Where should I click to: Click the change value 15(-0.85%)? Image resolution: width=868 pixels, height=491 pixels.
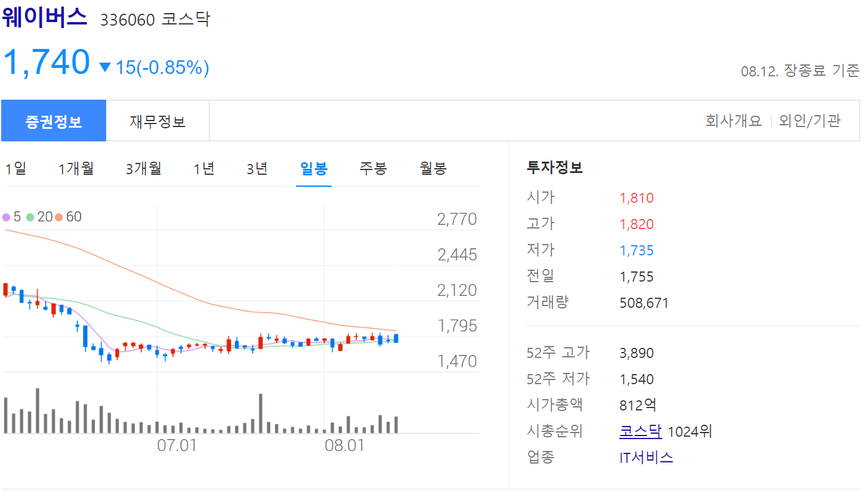pyautogui.click(x=162, y=67)
